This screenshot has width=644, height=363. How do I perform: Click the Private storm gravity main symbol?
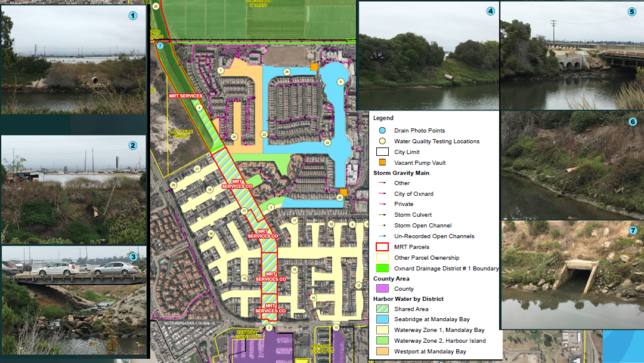[383, 204]
